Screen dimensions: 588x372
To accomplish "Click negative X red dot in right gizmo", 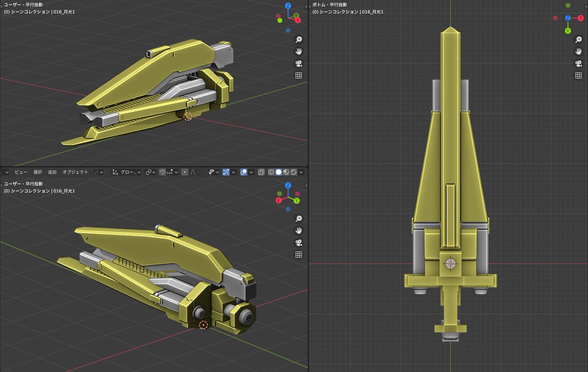I will [555, 18].
